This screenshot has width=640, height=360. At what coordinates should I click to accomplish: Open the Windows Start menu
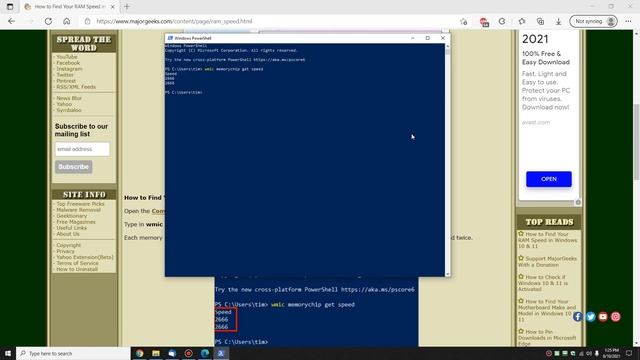[8, 353]
